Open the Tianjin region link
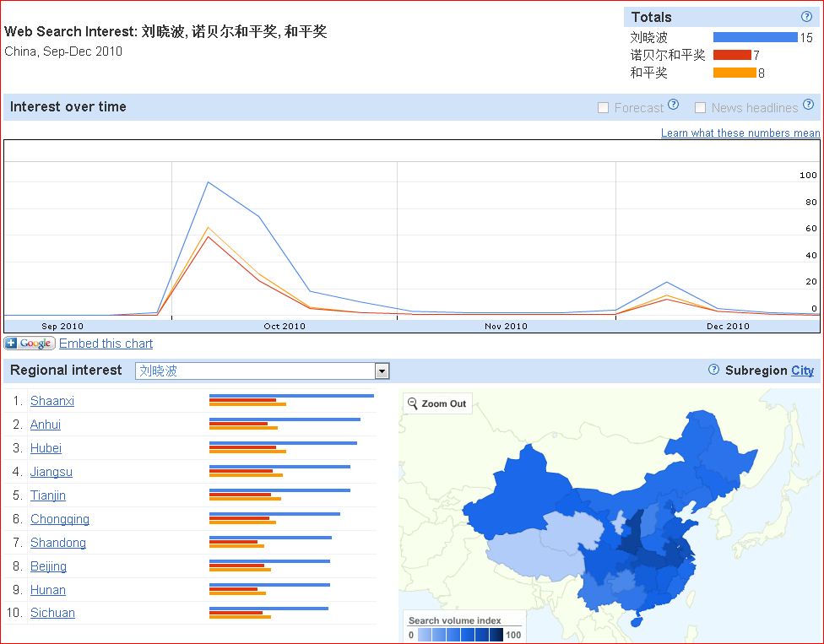 pyautogui.click(x=48, y=495)
